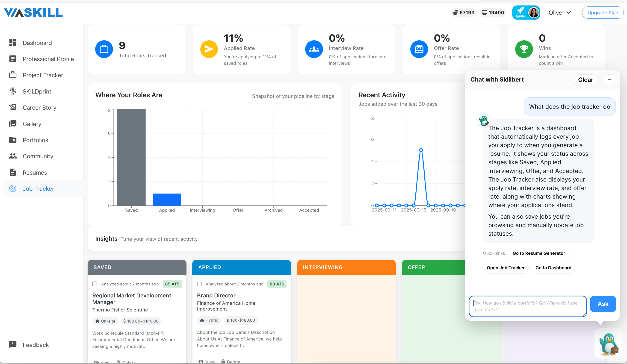This screenshot has height=364, width=627.
Task: Check the Brand Director job checkbox
Action: [x=199, y=284]
